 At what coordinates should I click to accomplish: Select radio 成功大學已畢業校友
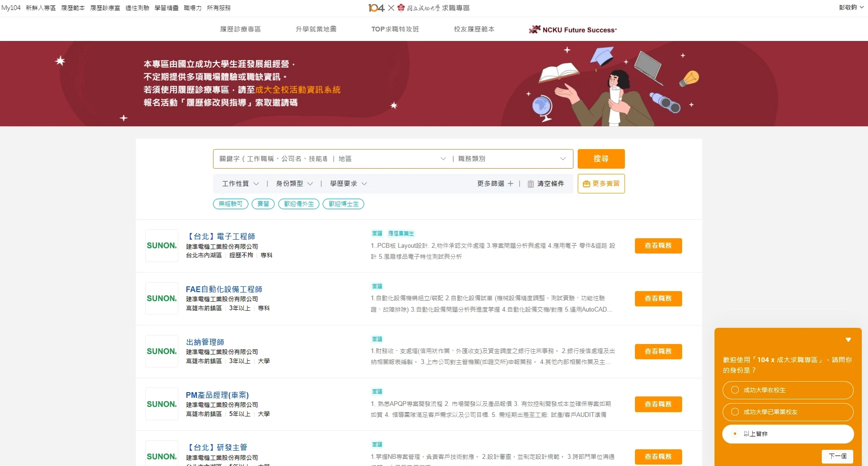coord(735,412)
